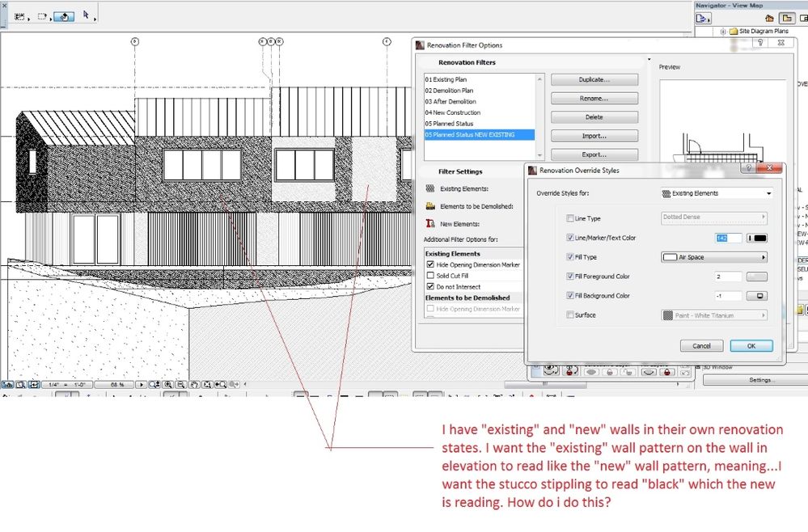Click the Fill Background Color picker icon
This screenshot has height=532, width=808.
click(758, 296)
